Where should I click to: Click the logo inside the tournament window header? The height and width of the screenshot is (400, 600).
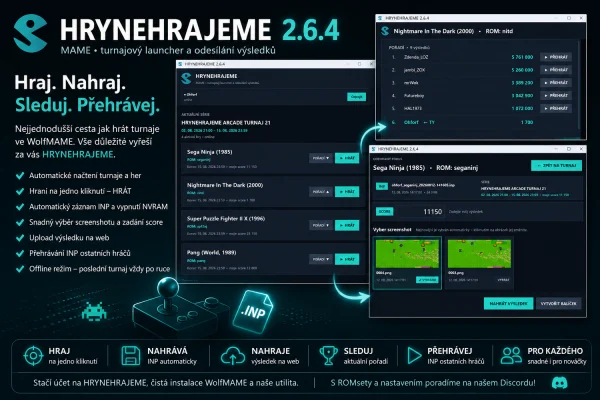point(186,78)
